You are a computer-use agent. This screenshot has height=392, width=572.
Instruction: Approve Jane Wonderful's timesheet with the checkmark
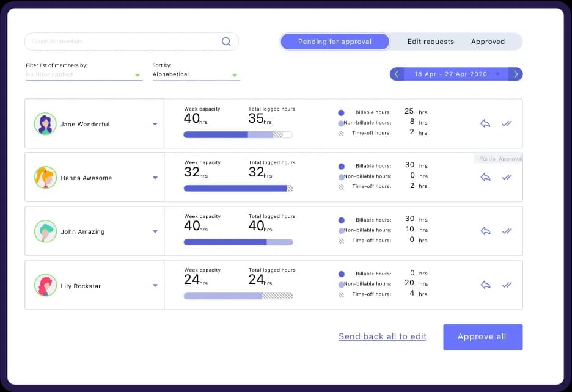pyautogui.click(x=507, y=123)
